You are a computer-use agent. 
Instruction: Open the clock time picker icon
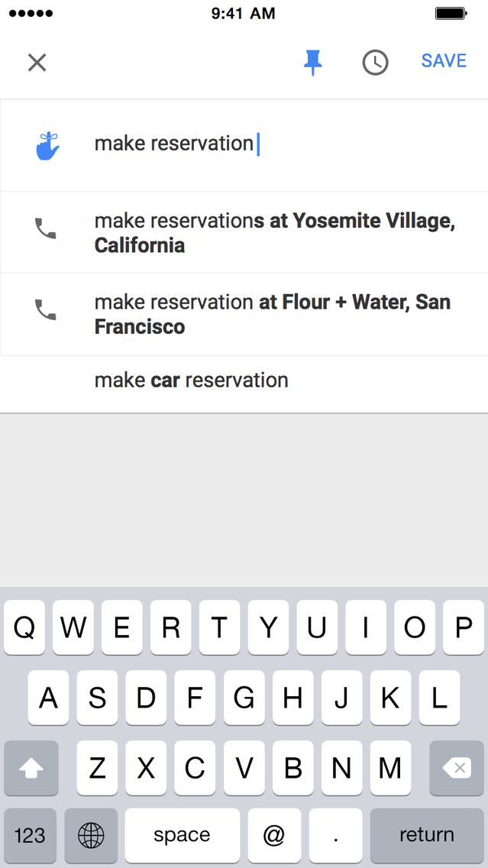click(375, 63)
